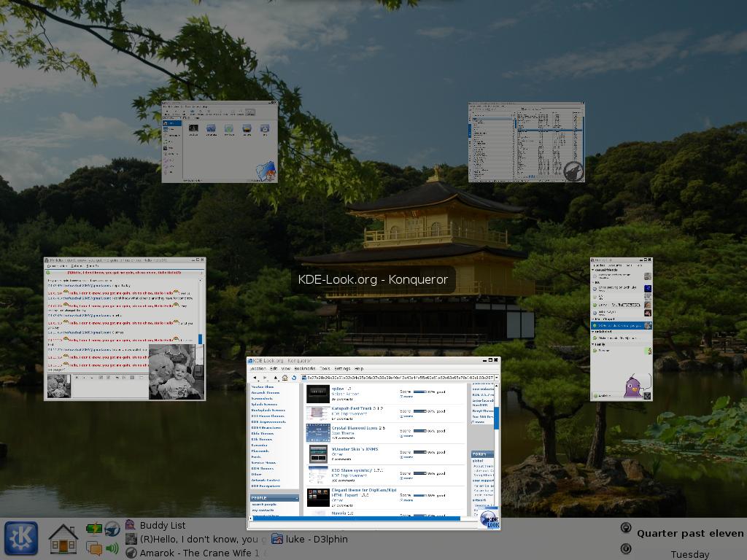Open the orange chat bubbles tray icon
The height and width of the screenshot is (560, 747).
pyautogui.click(x=94, y=548)
